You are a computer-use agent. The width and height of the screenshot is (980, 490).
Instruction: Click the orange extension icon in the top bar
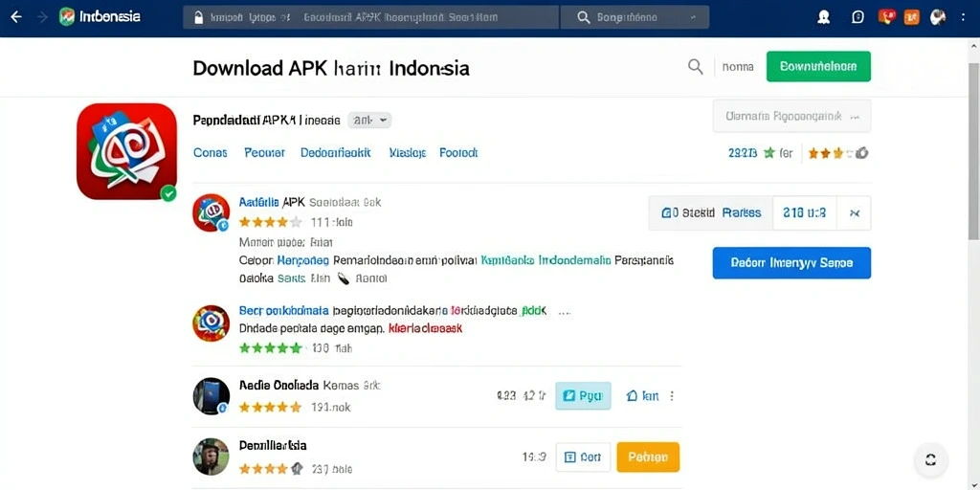[x=911, y=17]
